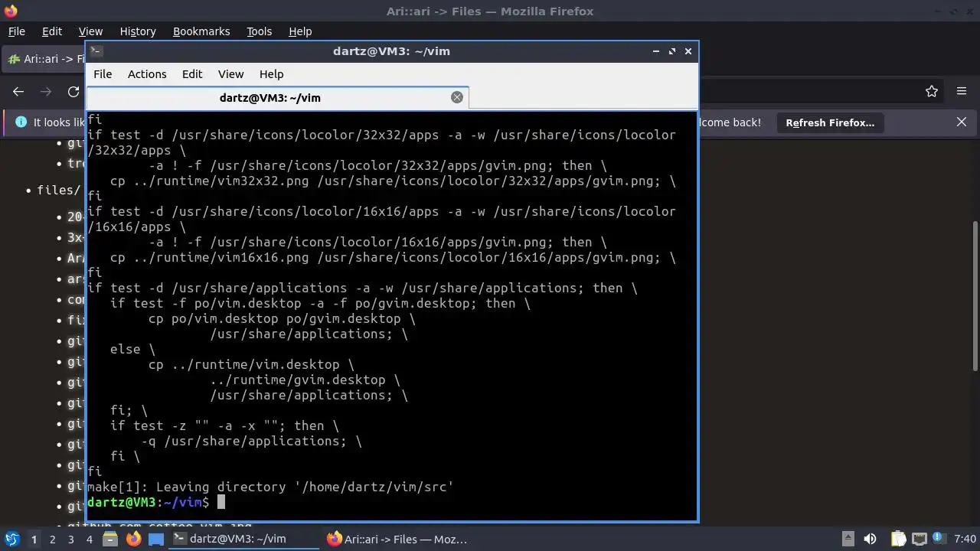
Task: Maximize the terminal window
Action: (672, 51)
